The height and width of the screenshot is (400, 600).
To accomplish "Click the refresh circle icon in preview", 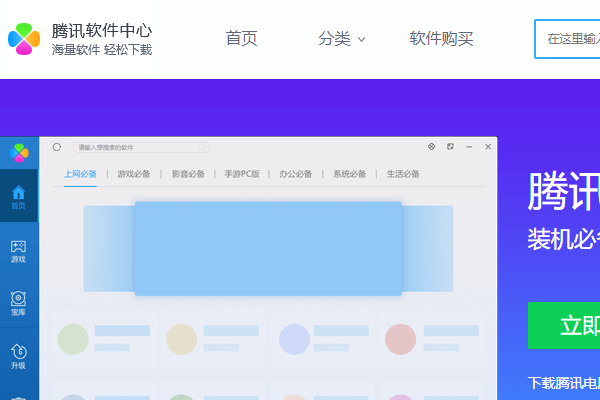I will coord(57,147).
